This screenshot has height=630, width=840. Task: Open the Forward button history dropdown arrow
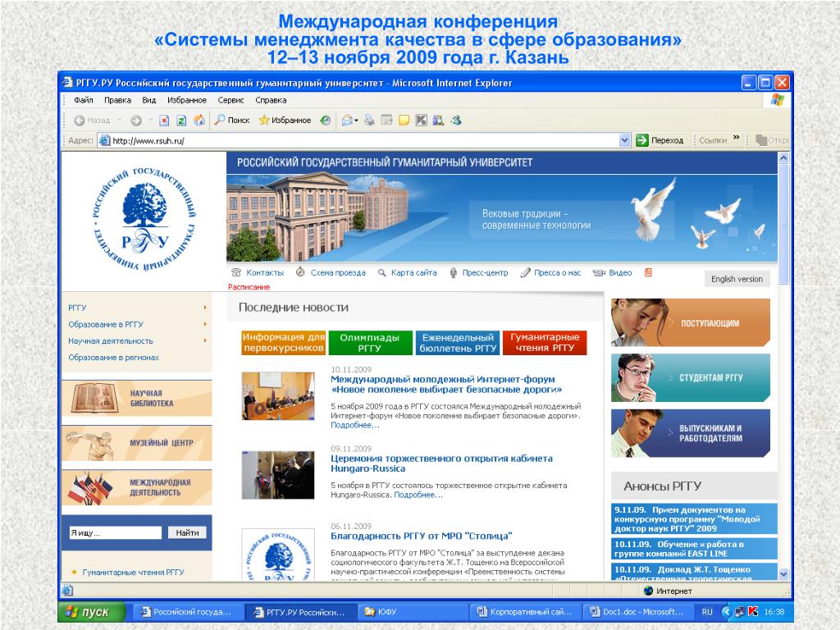tap(151, 121)
